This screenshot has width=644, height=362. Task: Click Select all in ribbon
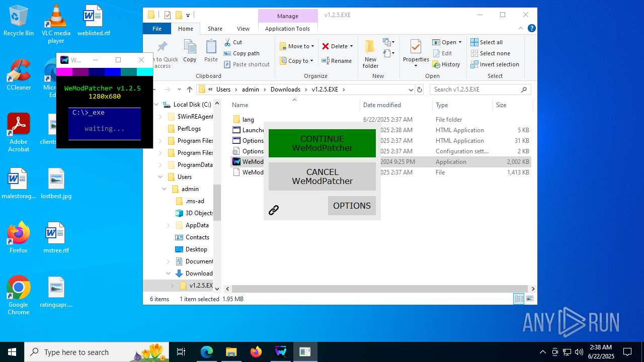pos(487,42)
